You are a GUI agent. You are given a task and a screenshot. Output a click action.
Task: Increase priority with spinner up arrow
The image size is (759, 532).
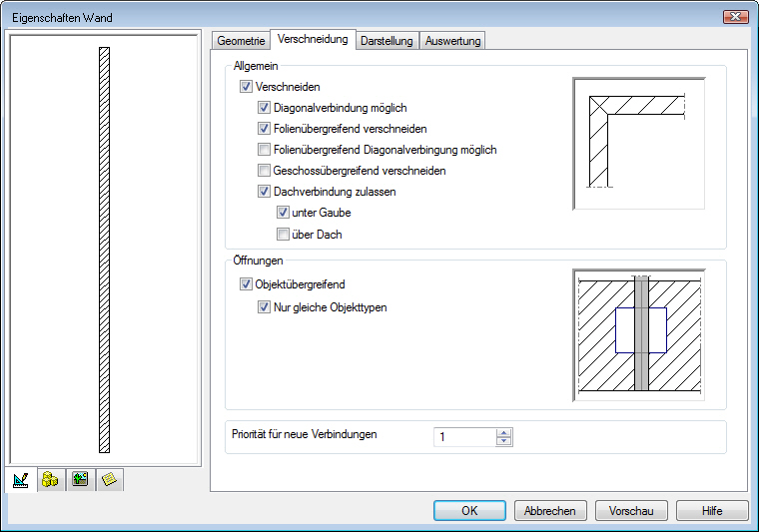504,433
